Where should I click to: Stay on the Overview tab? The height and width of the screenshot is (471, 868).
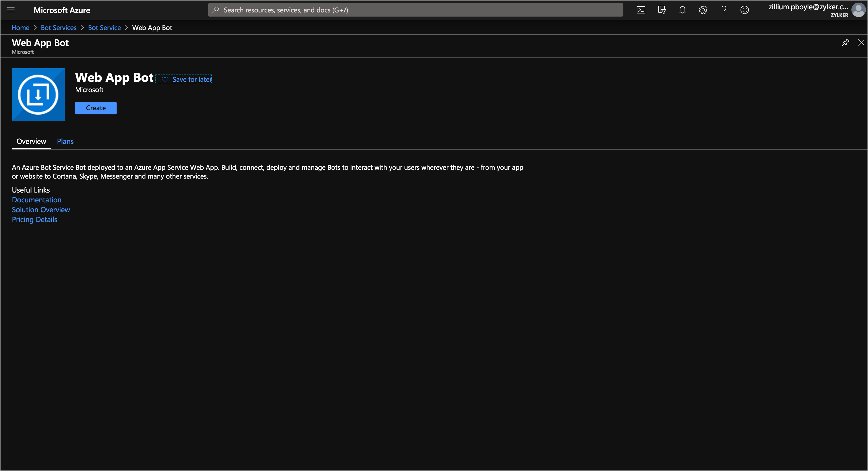coord(31,141)
